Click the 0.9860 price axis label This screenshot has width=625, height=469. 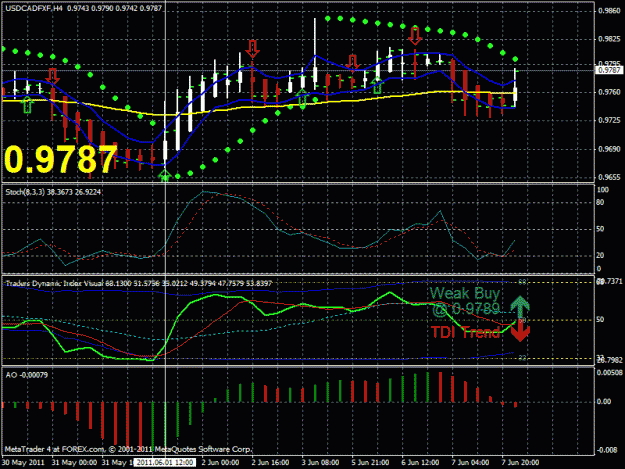(609, 11)
